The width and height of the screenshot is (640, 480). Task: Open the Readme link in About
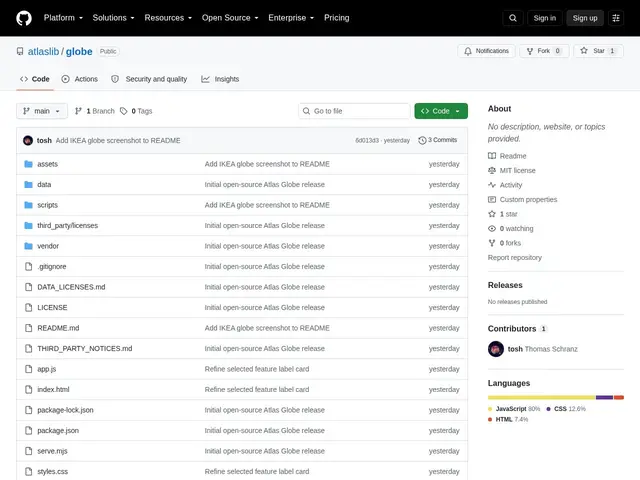[507, 156]
